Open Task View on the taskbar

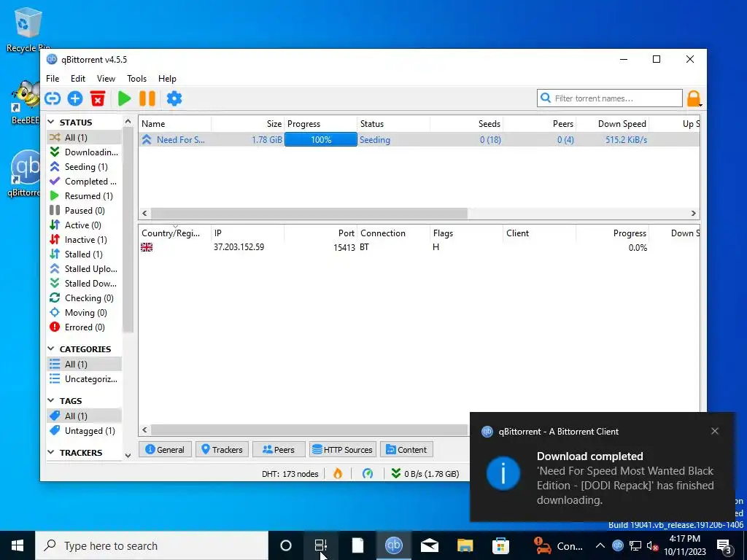pyautogui.click(x=321, y=545)
